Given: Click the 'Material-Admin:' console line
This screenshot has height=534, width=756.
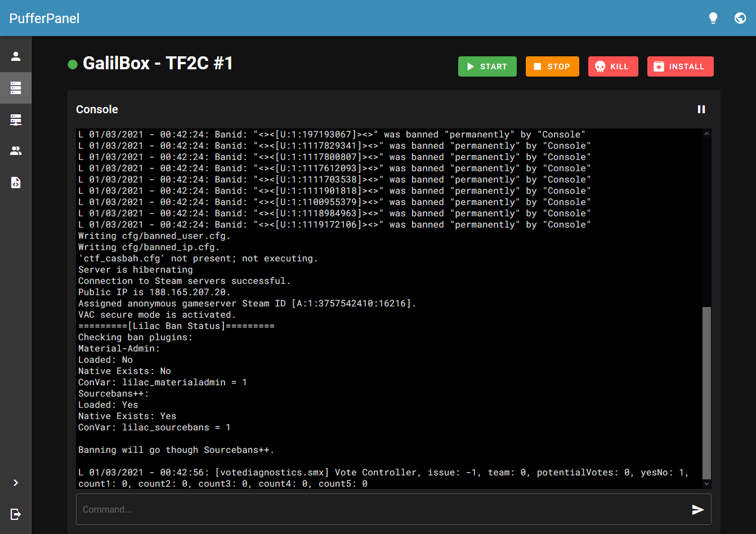Looking at the screenshot, I should (x=119, y=348).
